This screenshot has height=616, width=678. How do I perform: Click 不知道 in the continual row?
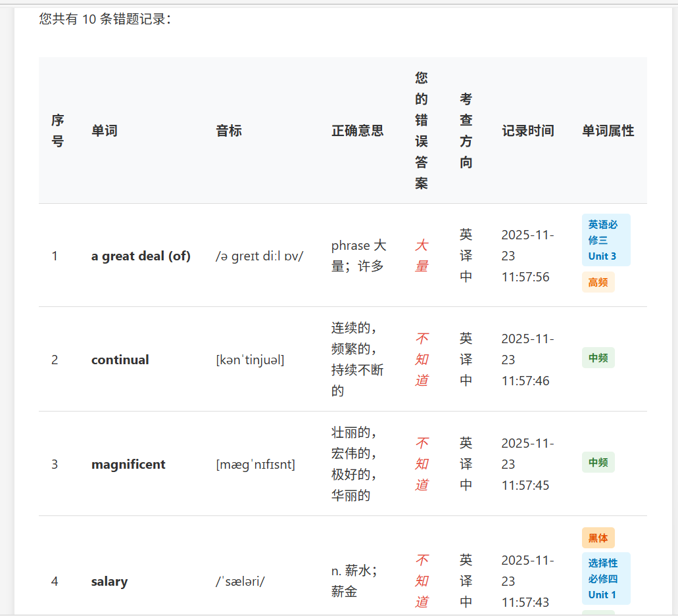[x=422, y=359]
